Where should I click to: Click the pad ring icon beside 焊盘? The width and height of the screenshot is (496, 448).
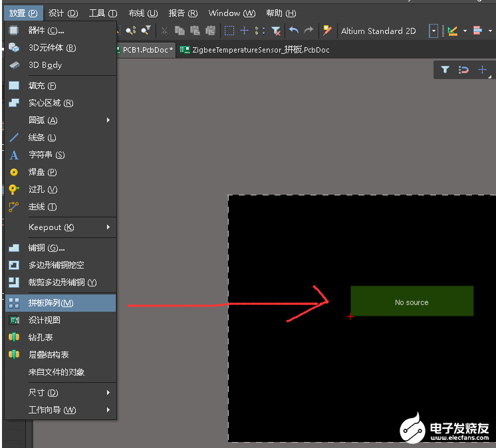(14, 172)
